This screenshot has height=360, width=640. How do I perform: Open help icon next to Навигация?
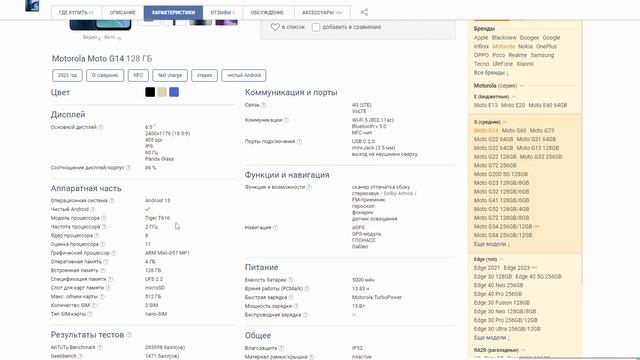point(275,228)
